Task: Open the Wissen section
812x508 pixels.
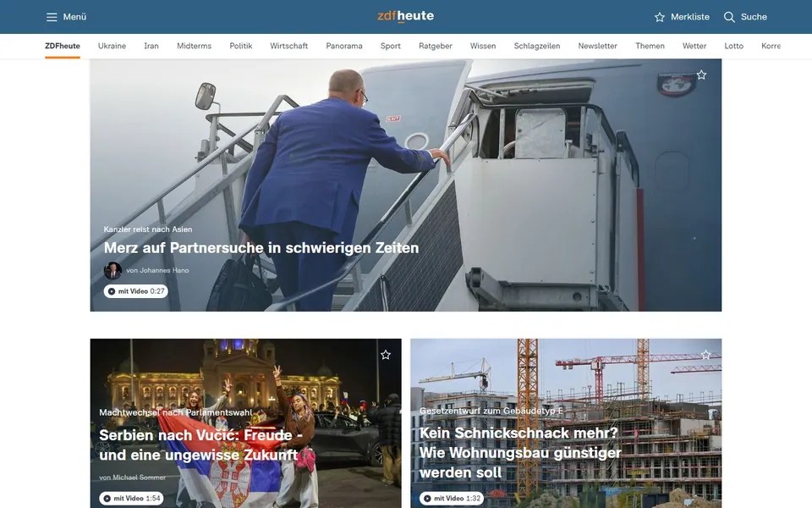Action: coord(483,46)
